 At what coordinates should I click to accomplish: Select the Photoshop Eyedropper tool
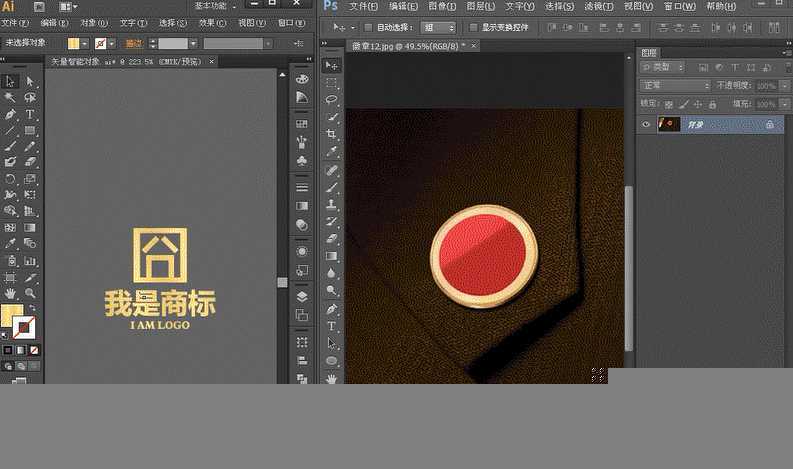pyautogui.click(x=331, y=151)
